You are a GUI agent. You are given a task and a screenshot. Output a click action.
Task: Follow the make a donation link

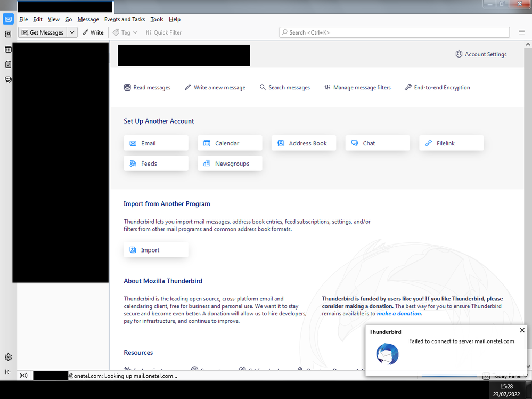point(399,313)
